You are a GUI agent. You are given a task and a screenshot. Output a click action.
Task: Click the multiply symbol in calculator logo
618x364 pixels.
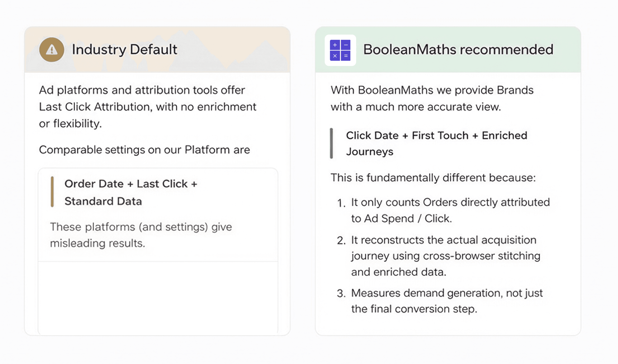(335, 56)
